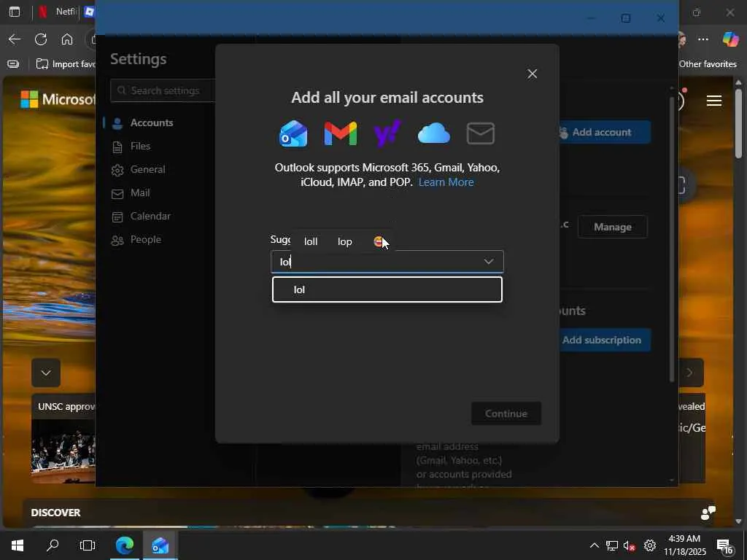Image resolution: width=747 pixels, height=560 pixels.
Task: Open the Mail settings section
Action: 140,192
